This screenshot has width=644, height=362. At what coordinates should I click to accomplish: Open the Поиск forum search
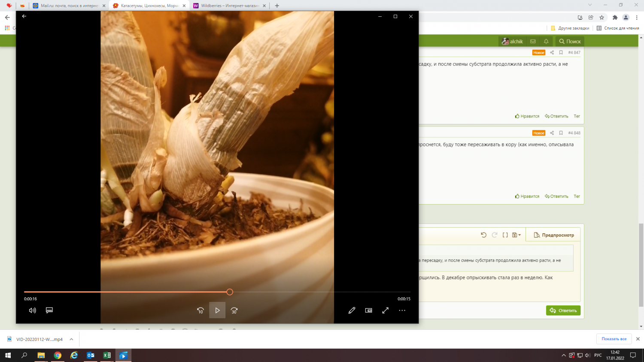click(570, 42)
